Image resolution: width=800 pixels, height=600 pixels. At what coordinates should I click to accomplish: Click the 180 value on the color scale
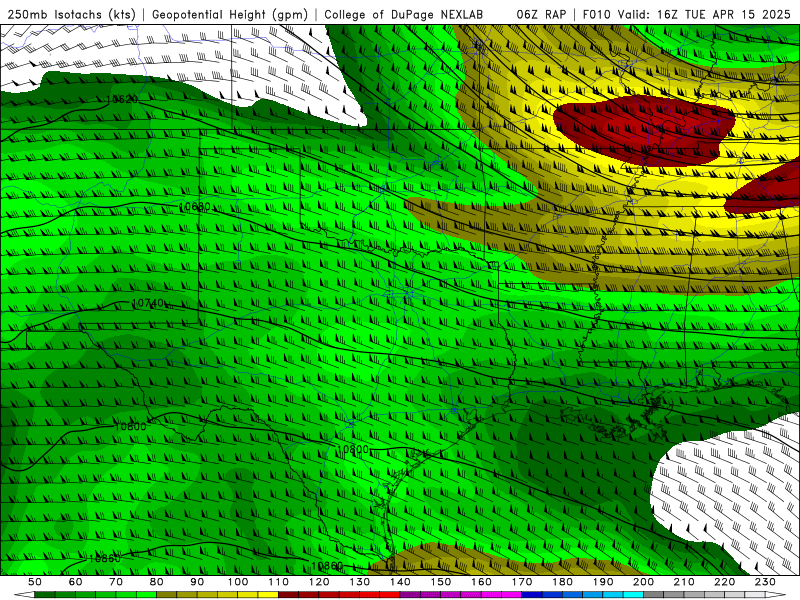[562, 582]
